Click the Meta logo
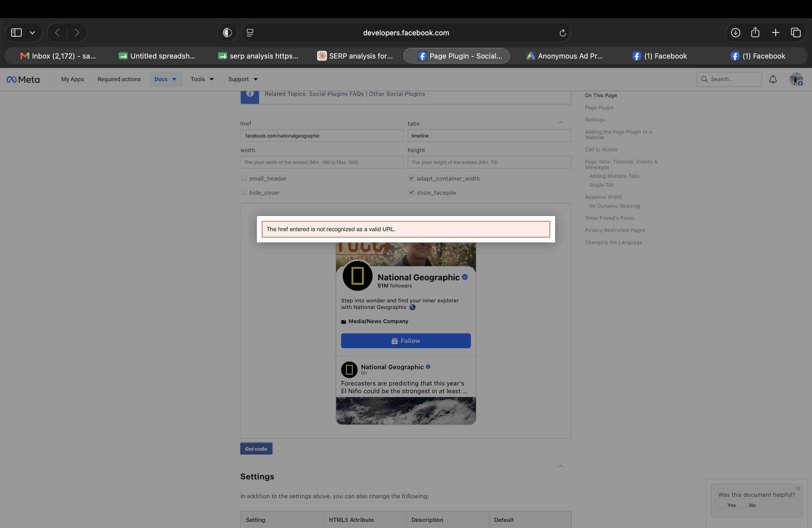 tap(23, 80)
